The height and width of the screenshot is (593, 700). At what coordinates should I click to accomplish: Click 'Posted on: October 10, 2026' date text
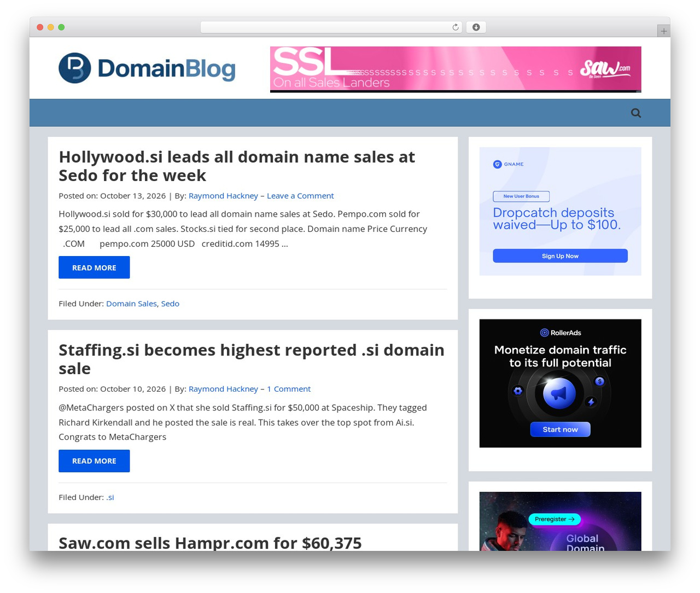[x=112, y=389]
